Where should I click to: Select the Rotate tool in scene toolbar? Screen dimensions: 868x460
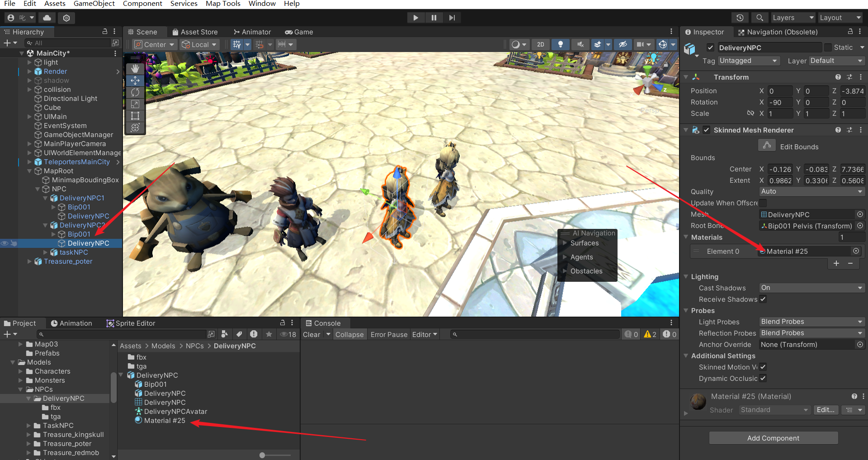point(135,92)
